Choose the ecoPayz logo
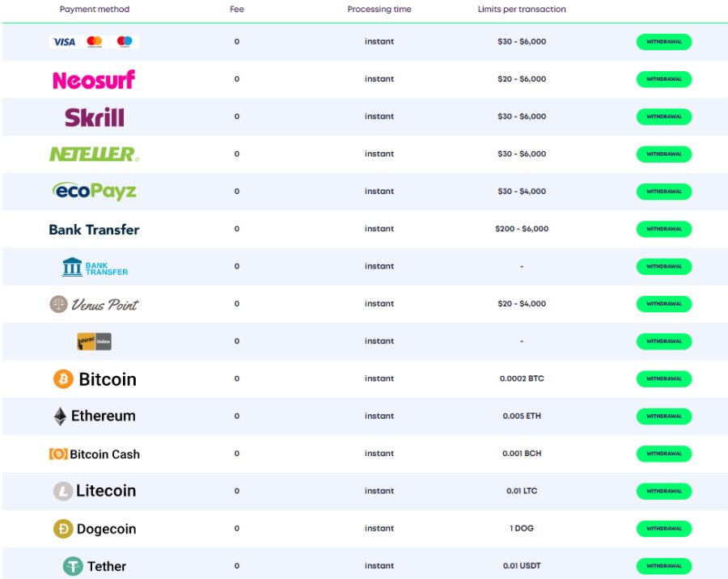This screenshot has height=579, width=728. pos(94,192)
